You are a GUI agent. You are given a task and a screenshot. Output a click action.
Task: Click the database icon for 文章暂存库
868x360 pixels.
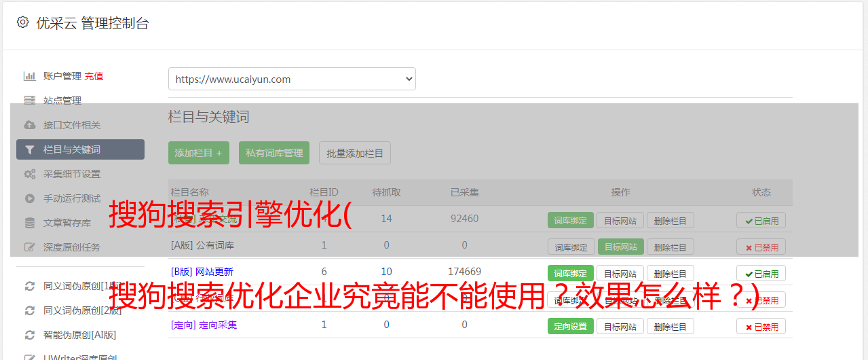[29, 223]
